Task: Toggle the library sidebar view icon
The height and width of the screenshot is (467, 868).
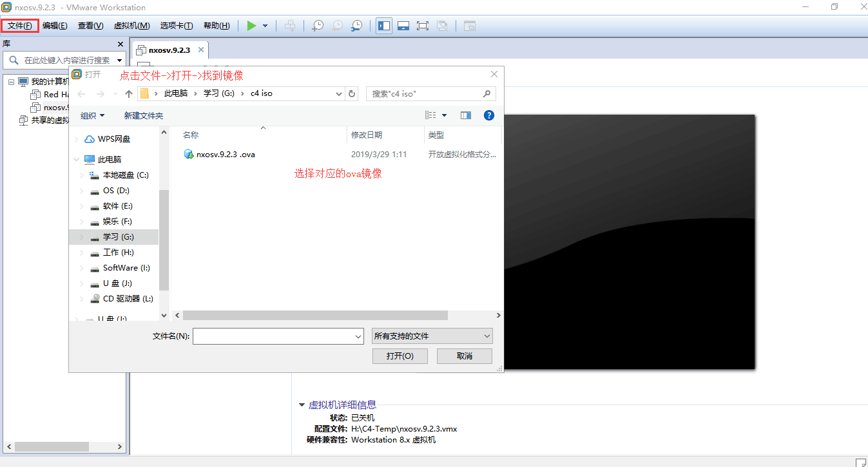Action: (x=384, y=26)
